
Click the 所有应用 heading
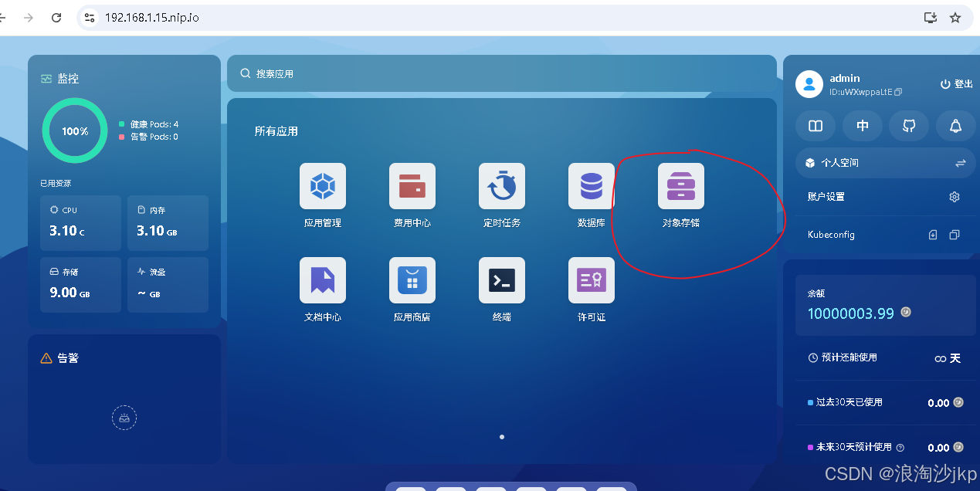(276, 131)
